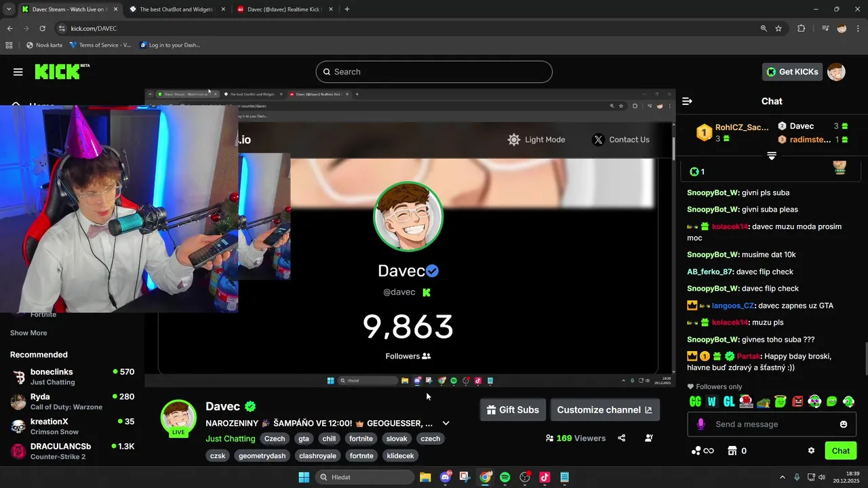Open the Kick hamburger sidebar menu
The width and height of the screenshot is (868, 488).
[x=18, y=72]
